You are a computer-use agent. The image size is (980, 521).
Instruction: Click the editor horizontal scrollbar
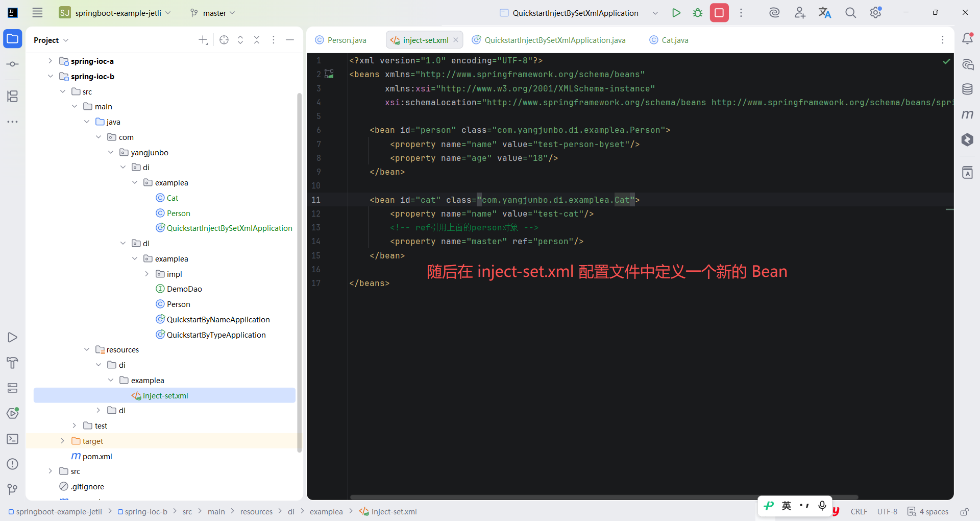click(604, 497)
